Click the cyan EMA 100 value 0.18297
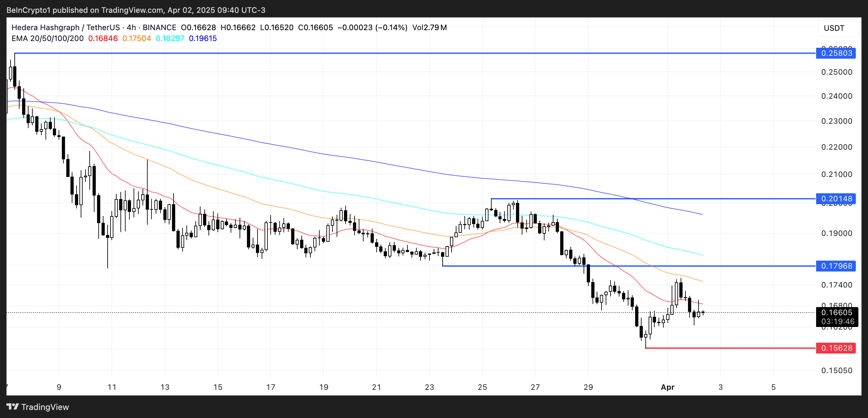868x418 pixels. (170, 38)
